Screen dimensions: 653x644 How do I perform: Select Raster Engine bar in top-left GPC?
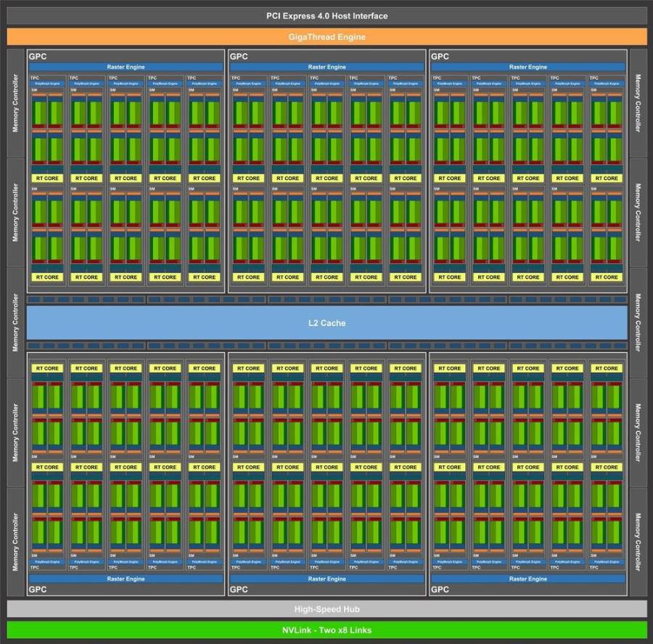coord(126,67)
